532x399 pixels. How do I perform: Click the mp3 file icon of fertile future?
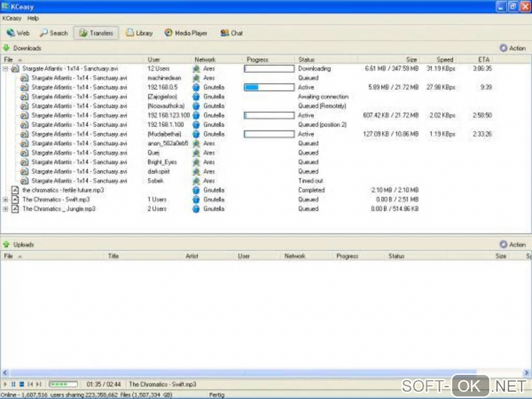(15, 190)
